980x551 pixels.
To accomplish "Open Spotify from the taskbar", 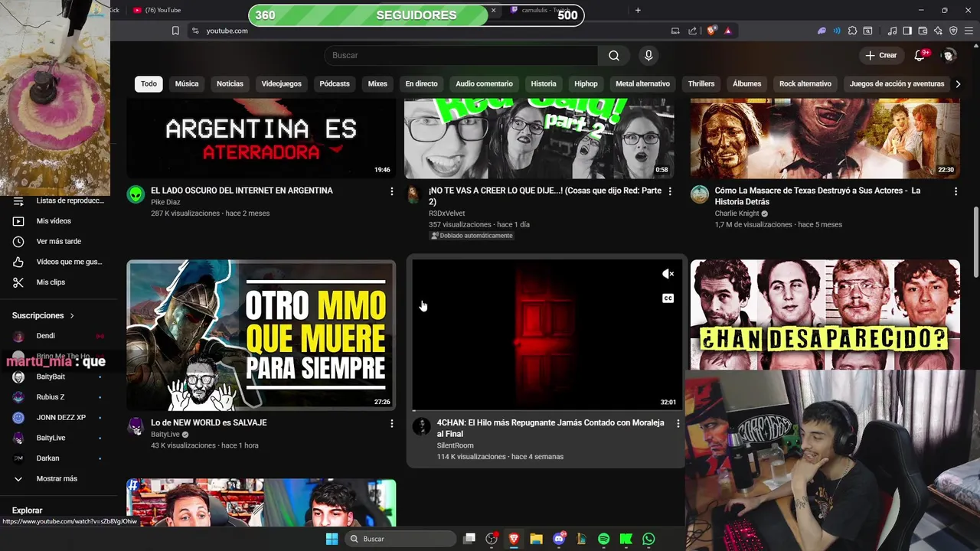I will pyautogui.click(x=603, y=539).
